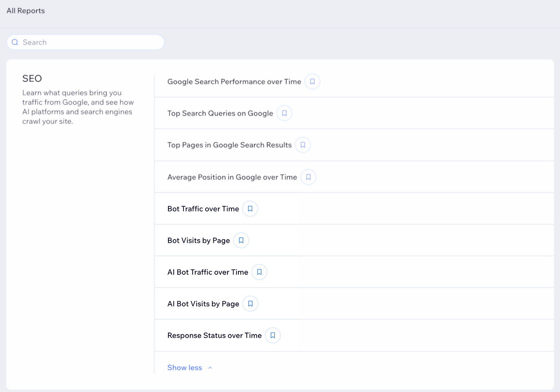Collapse the list with Show less
The height and width of the screenshot is (392, 560).
click(185, 368)
